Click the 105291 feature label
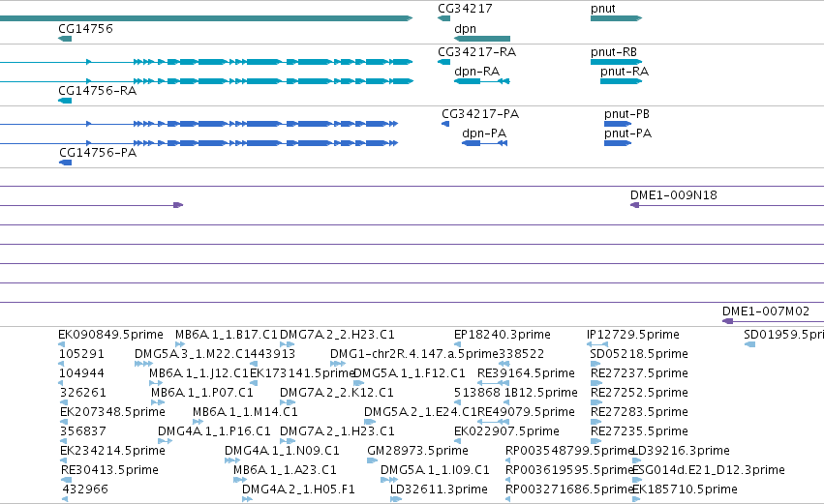The image size is (824, 504). click(x=81, y=354)
